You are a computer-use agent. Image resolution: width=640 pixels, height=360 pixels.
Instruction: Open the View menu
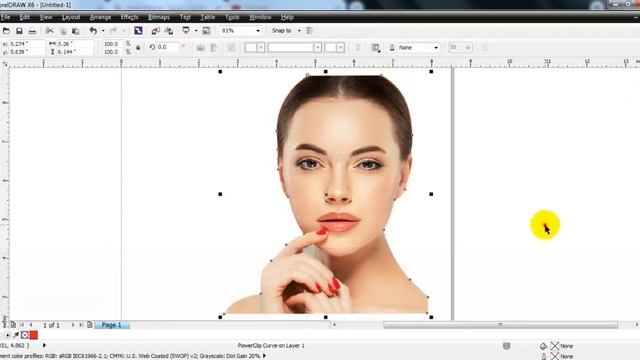46,17
